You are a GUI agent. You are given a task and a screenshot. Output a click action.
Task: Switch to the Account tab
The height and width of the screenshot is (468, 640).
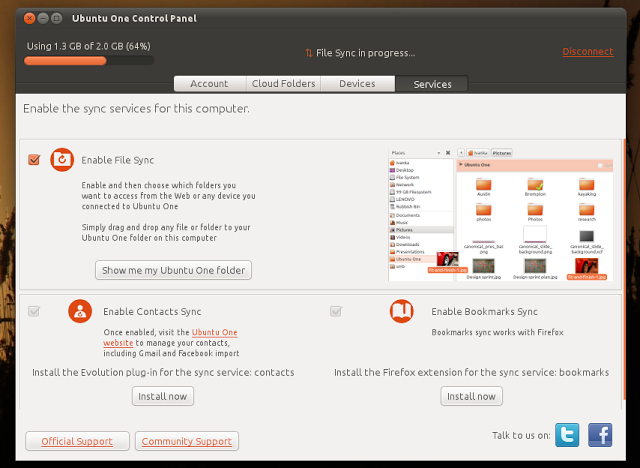pos(209,84)
